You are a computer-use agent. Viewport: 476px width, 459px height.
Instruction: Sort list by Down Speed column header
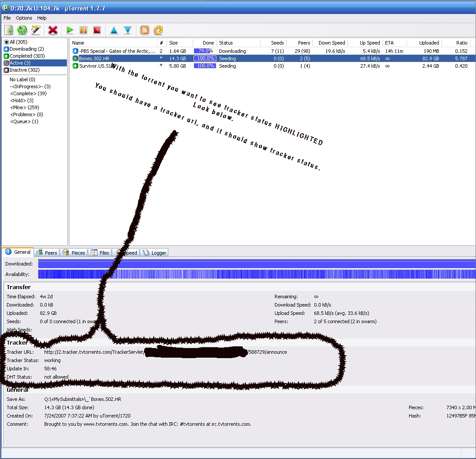pos(331,43)
